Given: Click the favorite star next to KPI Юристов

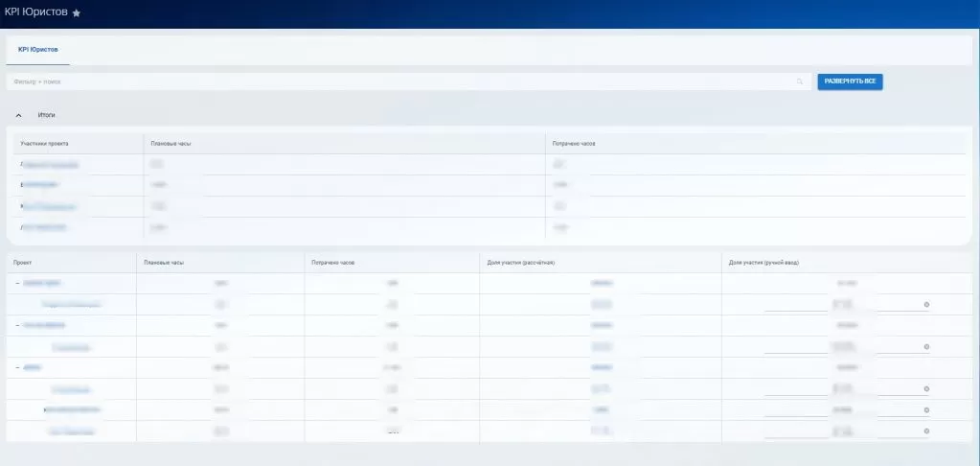Looking at the screenshot, I should pos(77,12).
